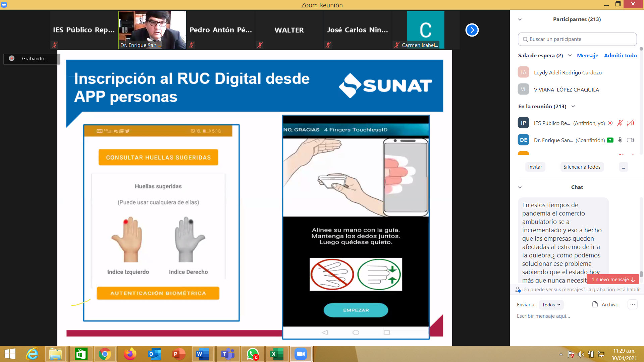Click the recording indicator dot by Grabando
This screenshot has width=644, height=362.
[x=12, y=58]
